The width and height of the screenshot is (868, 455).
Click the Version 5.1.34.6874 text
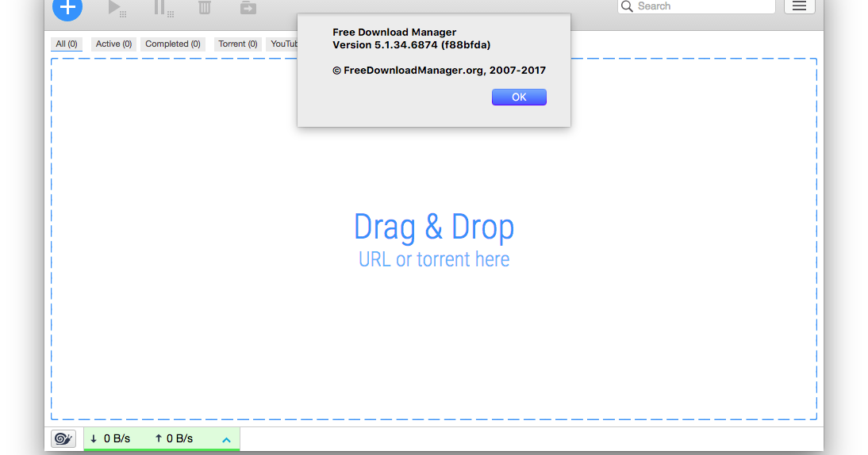pos(411,44)
